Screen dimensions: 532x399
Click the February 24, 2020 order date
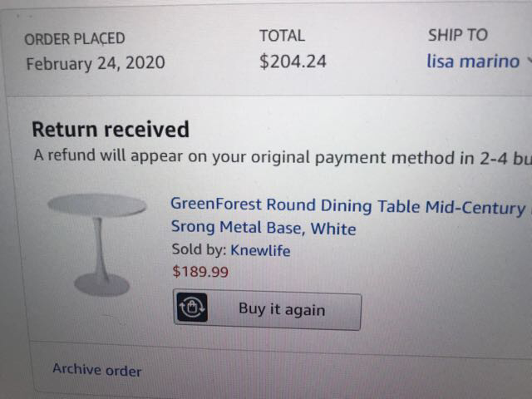(95, 64)
